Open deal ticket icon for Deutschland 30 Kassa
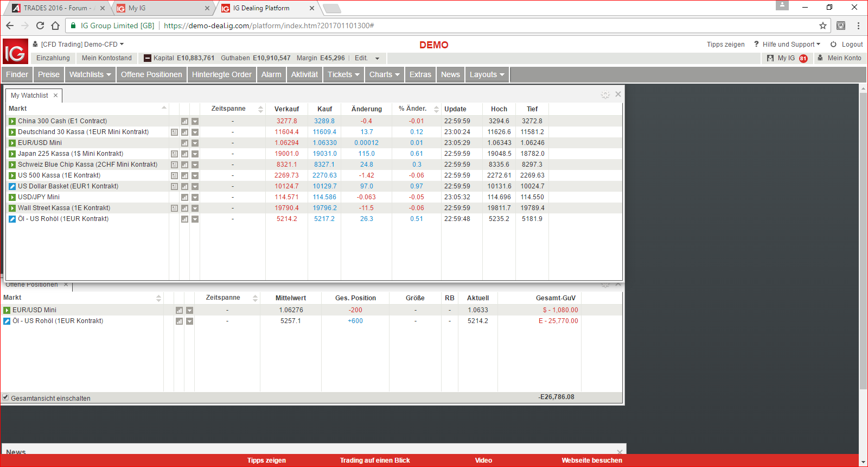This screenshot has height=467, width=868. [x=174, y=132]
